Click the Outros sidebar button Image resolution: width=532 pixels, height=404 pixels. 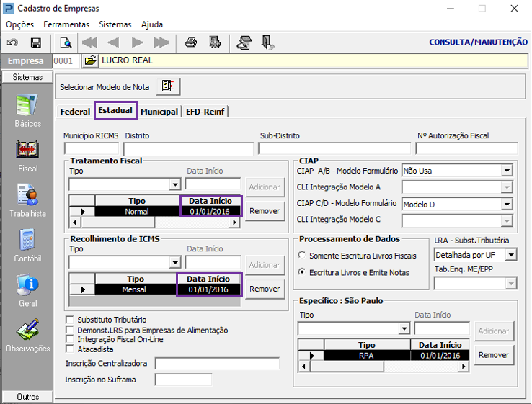[x=27, y=397]
